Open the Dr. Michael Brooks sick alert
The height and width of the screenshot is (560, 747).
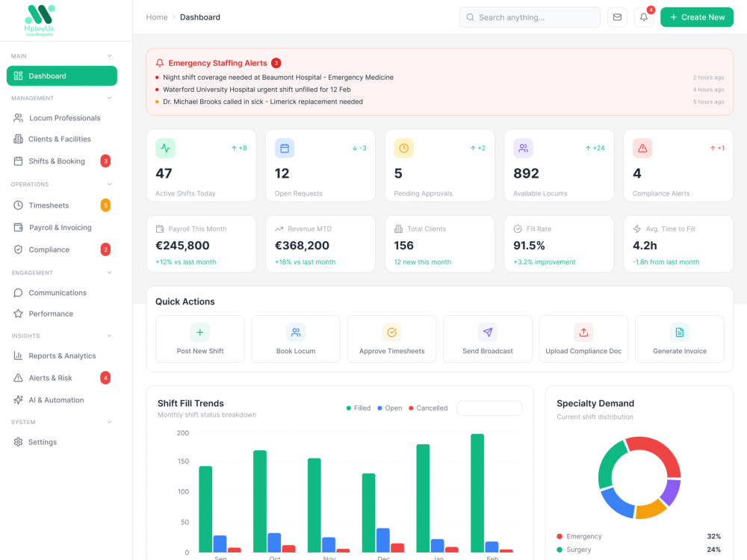(x=439, y=102)
